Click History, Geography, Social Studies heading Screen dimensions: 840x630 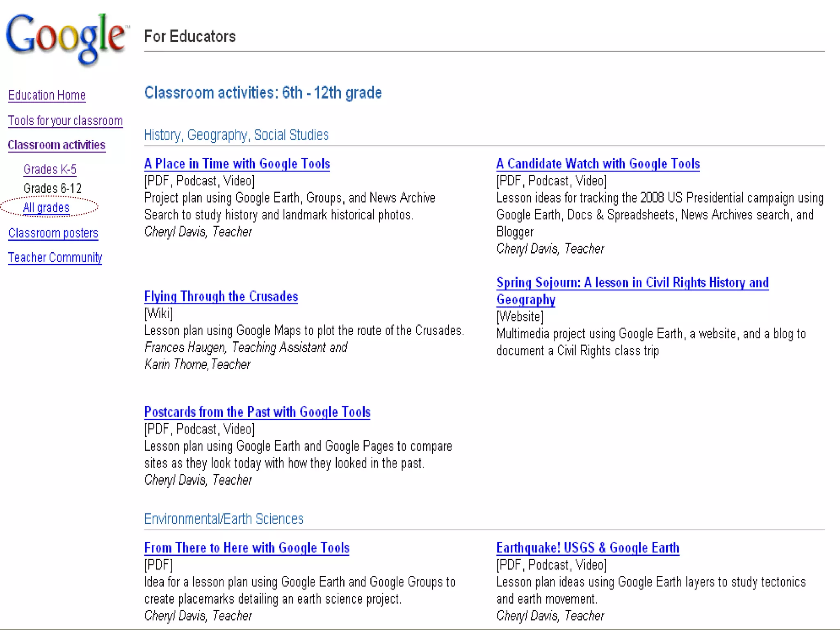pyautogui.click(x=236, y=135)
